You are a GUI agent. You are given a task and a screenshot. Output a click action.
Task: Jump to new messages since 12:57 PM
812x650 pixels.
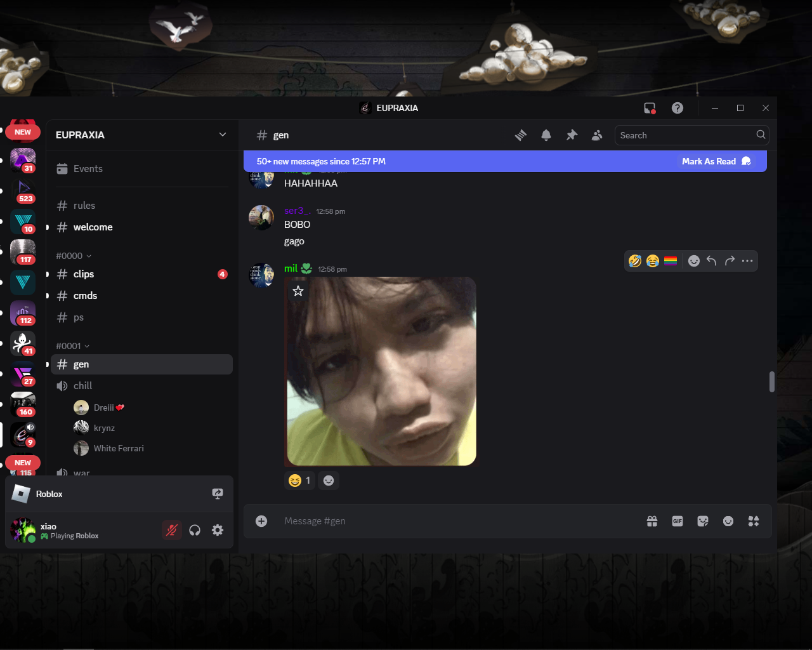click(x=321, y=161)
